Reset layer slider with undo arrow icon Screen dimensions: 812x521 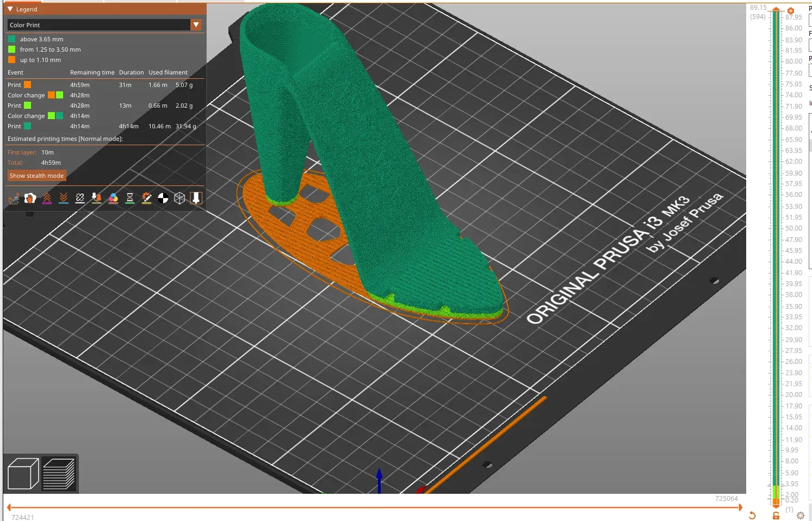pyautogui.click(x=752, y=516)
